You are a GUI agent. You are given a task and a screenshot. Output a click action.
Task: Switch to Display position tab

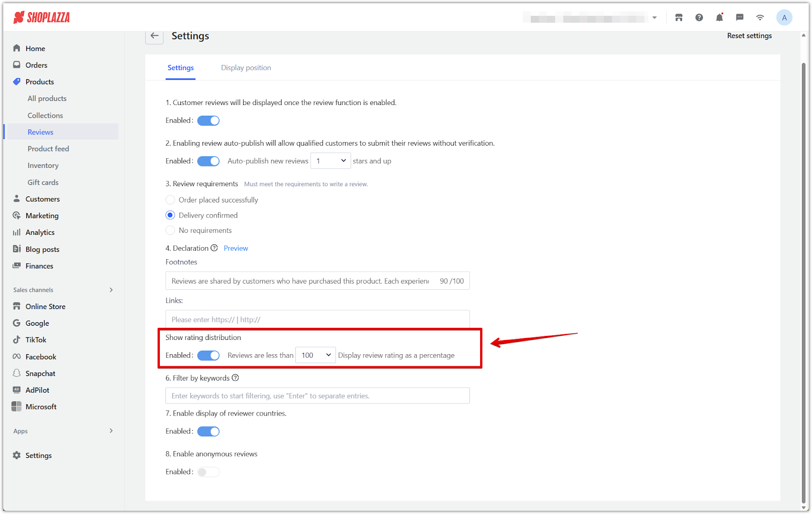(x=246, y=68)
